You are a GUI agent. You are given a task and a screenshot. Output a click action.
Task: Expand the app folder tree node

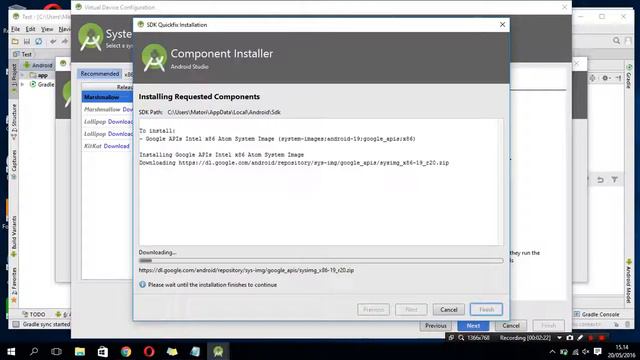[x=22, y=76]
